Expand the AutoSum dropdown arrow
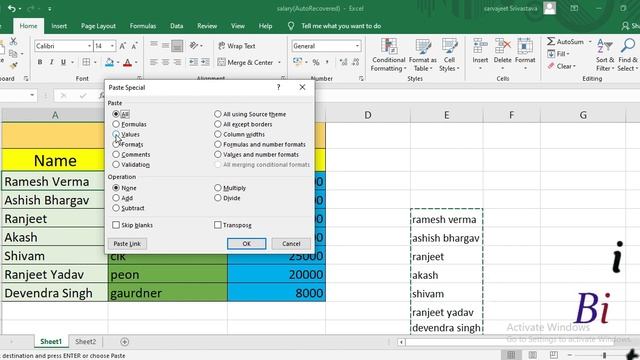Screen dimensions: 640x360 click(590, 42)
